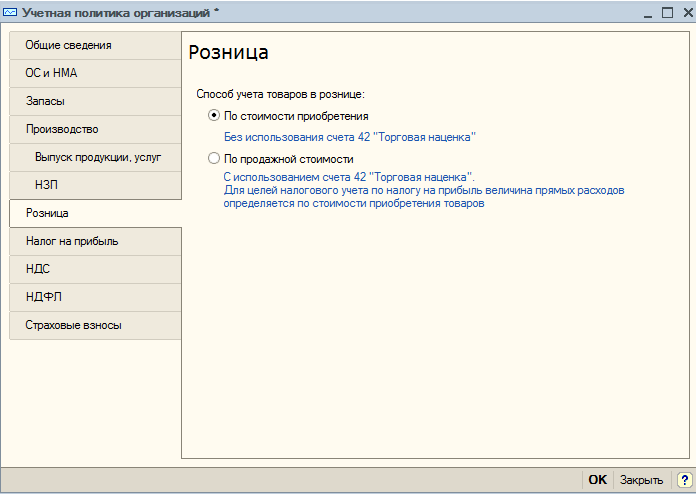
Task: Open the 'Страховые взносы' tab
Action: coord(95,325)
